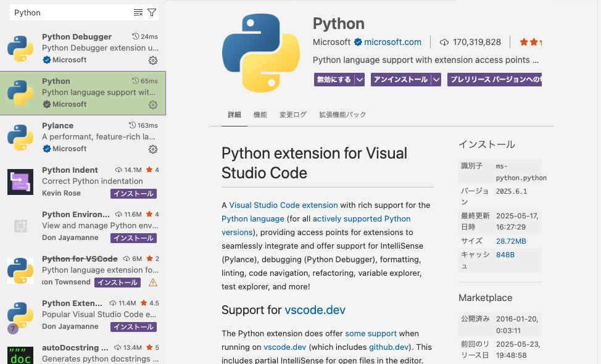Open manage gear for Python extension
Screen dimensions: 601x364
(153, 105)
